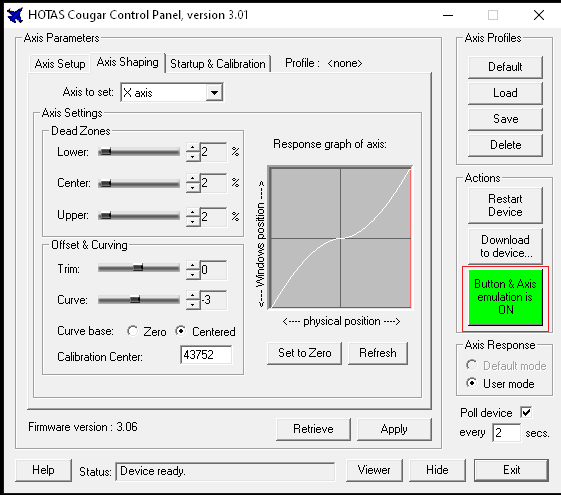Uncheck the Poll device checkbox
Viewport: 561px width, 495px height.
click(x=526, y=412)
